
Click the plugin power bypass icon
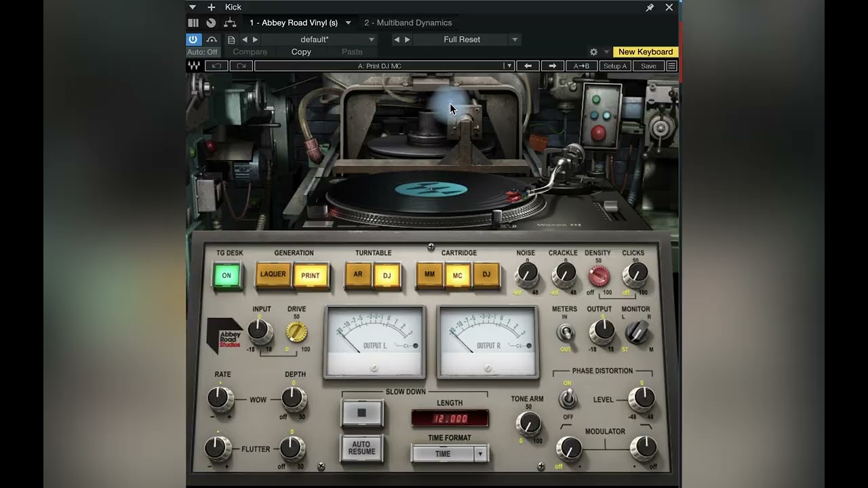pyautogui.click(x=193, y=39)
